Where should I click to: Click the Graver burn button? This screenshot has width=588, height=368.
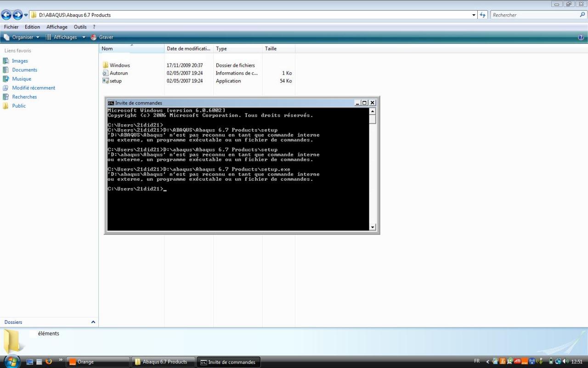(102, 37)
